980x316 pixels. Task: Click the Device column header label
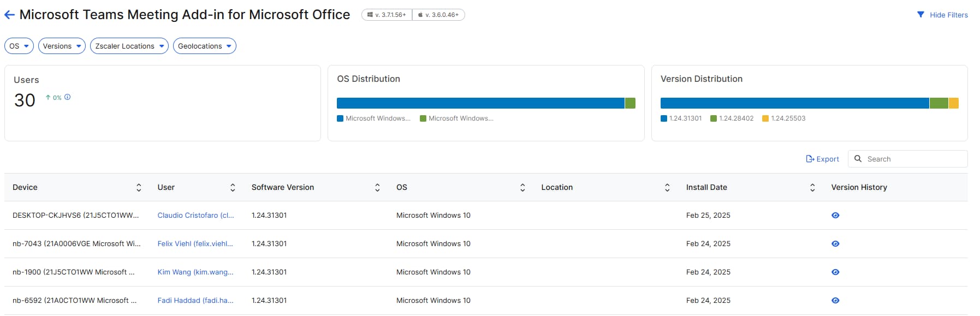click(25, 187)
